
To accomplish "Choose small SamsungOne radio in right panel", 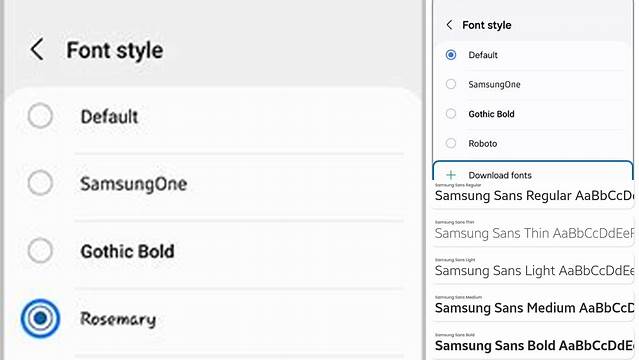I will tap(451, 84).
